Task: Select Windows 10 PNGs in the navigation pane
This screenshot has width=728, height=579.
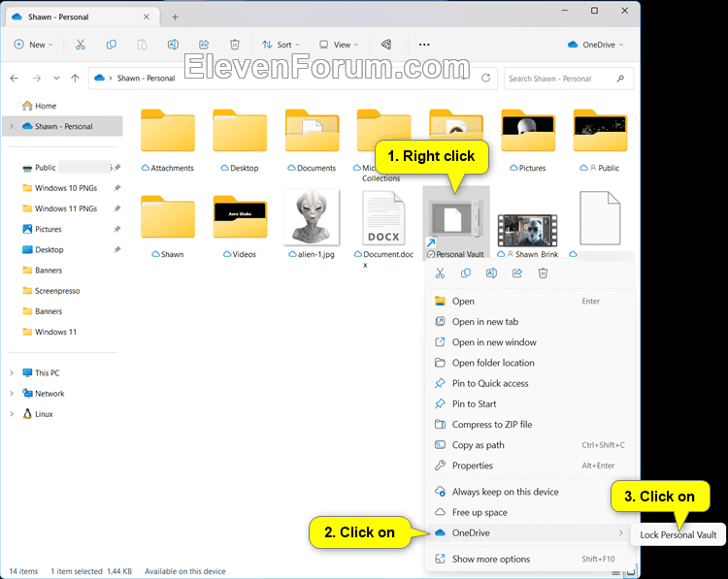Action: [62, 188]
